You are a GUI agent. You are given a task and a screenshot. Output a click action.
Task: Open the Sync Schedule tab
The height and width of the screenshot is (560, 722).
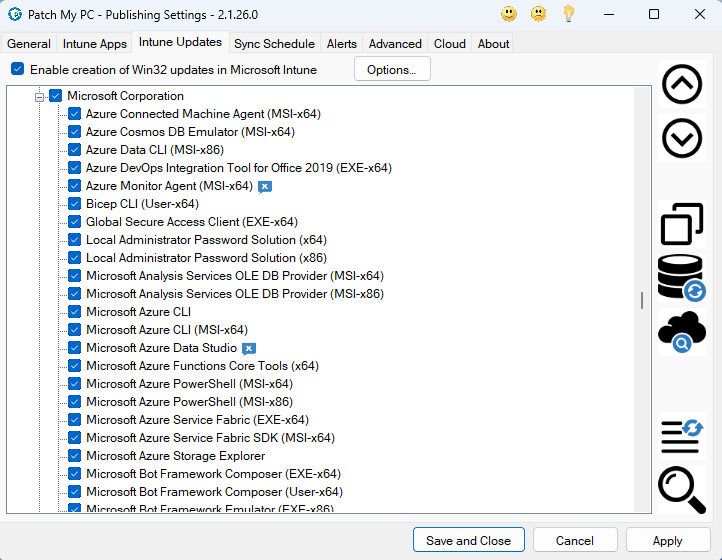(x=274, y=44)
